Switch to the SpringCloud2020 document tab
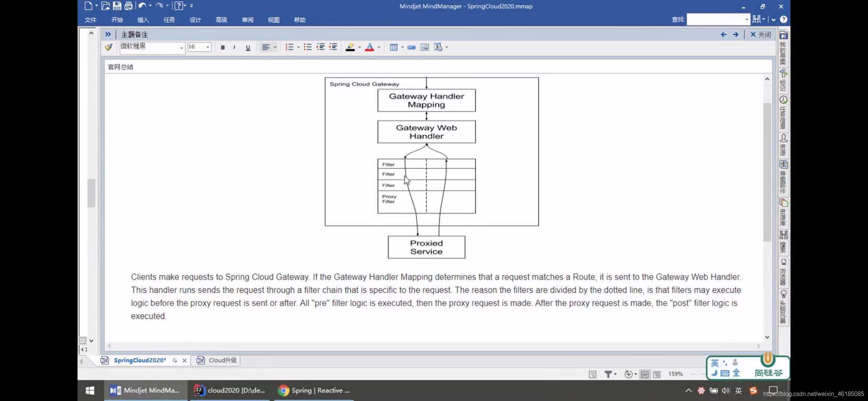The height and width of the screenshot is (401, 868). click(140, 361)
